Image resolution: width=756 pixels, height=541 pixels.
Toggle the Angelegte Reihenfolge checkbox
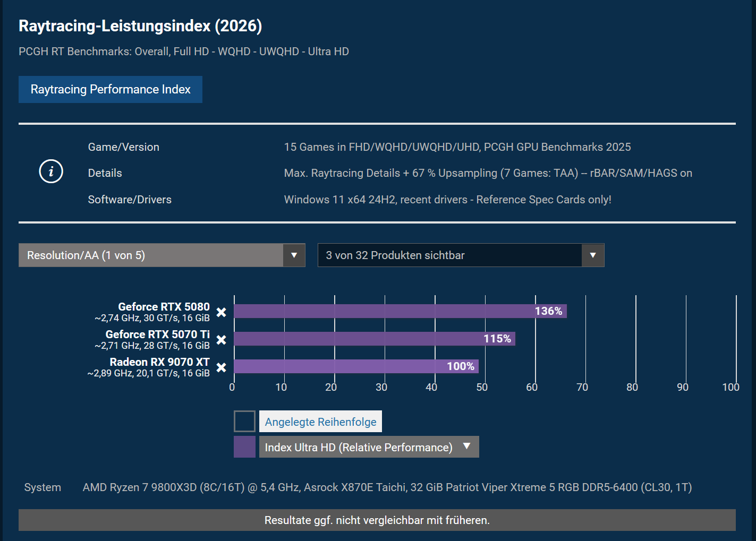pyautogui.click(x=244, y=422)
